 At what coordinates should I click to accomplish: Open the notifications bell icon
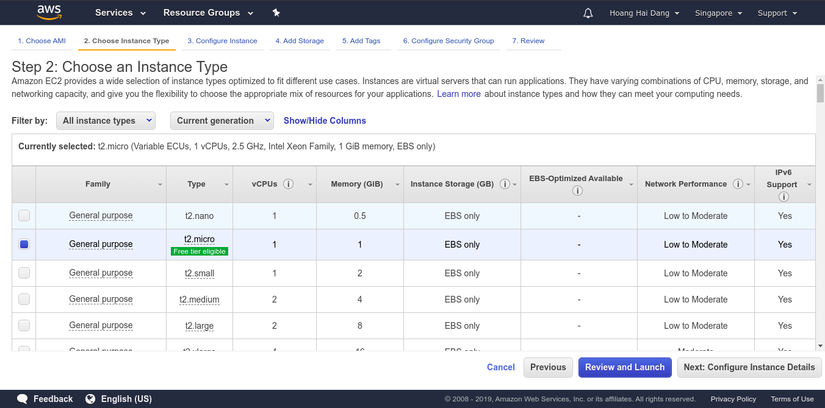[x=588, y=13]
